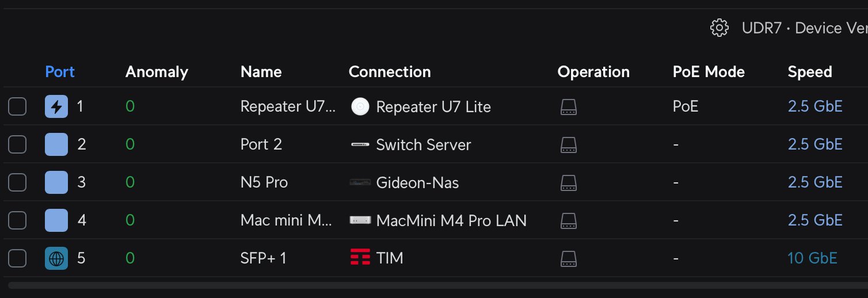
Task: Click the Speed column header
Action: pyautogui.click(x=809, y=72)
